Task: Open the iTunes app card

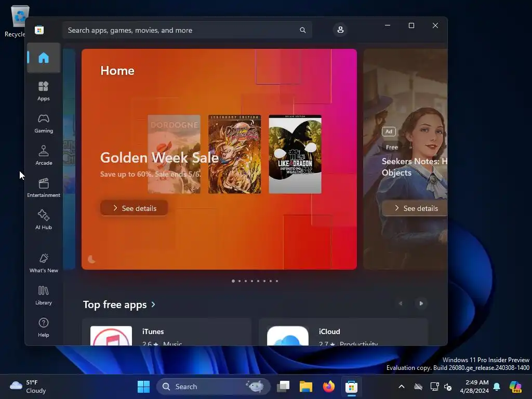Action: click(x=167, y=332)
